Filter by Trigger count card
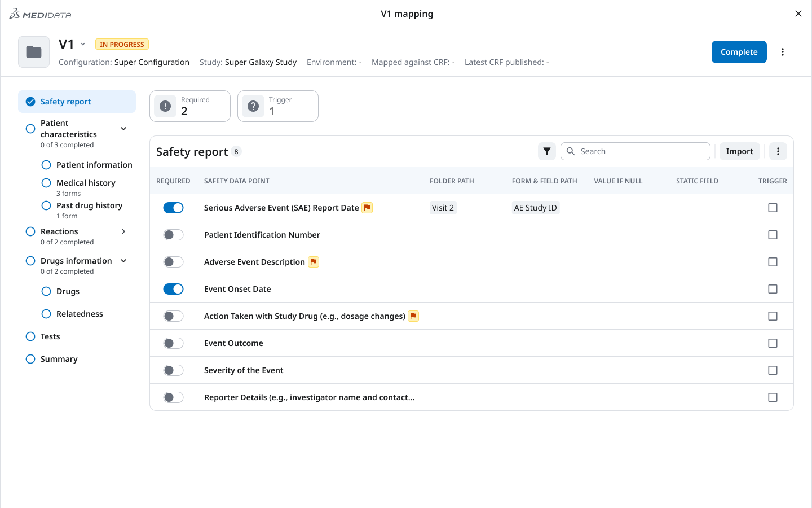The height and width of the screenshot is (508, 812). point(278,106)
